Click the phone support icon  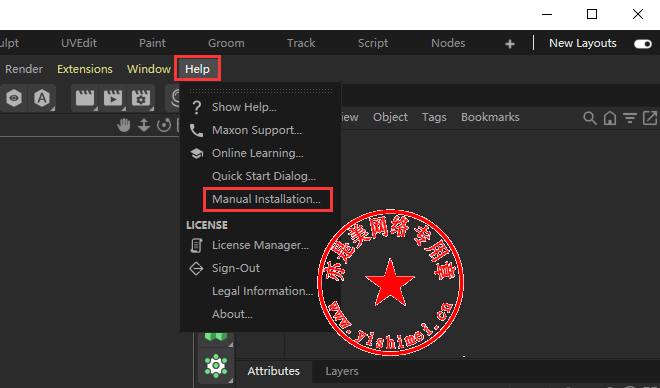tap(197, 130)
